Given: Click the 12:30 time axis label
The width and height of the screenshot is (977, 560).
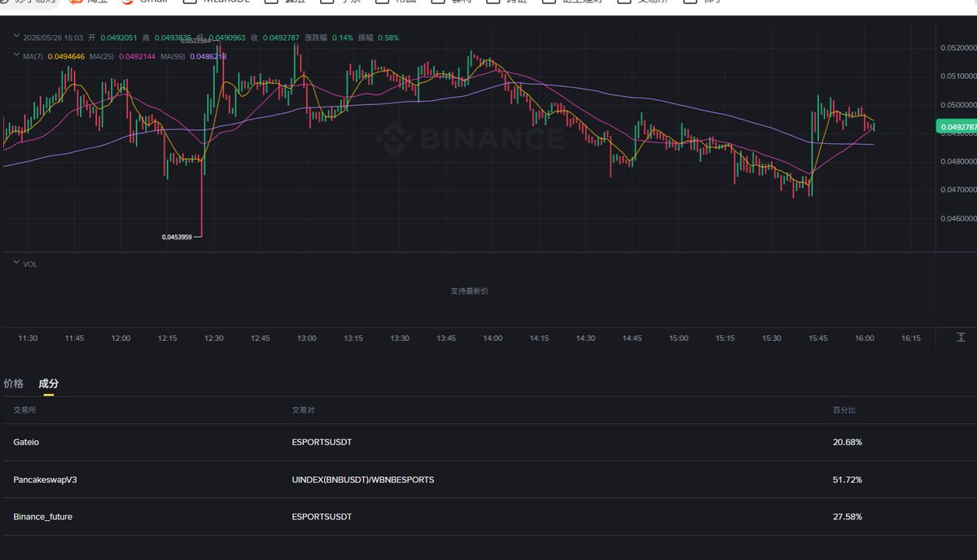Looking at the screenshot, I should 213,338.
